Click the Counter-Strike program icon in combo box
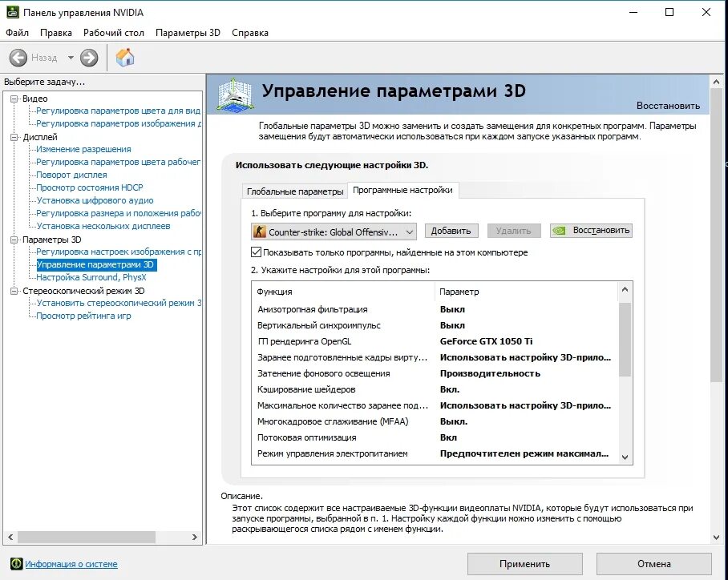Viewport: 728px width, 580px height. point(260,231)
